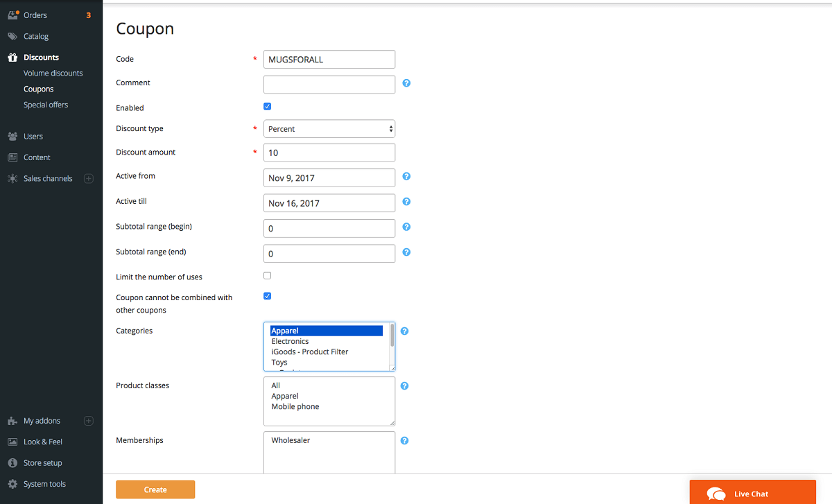Click the plus icon beside My addons

click(x=88, y=421)
